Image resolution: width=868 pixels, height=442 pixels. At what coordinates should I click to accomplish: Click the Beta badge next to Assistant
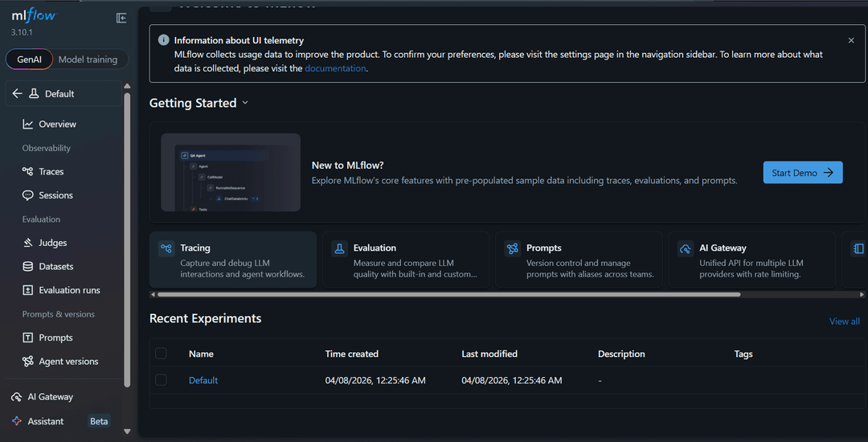99,421
